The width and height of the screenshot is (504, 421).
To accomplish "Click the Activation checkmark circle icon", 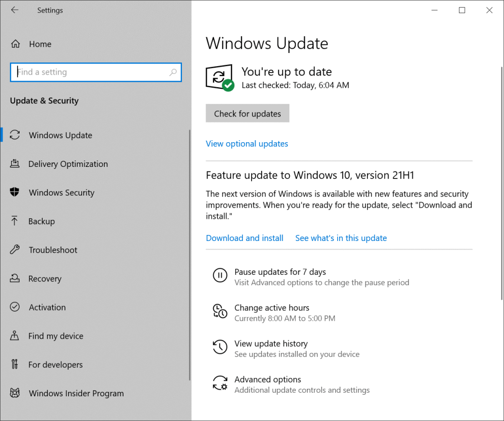I will (x=15, y=307).
